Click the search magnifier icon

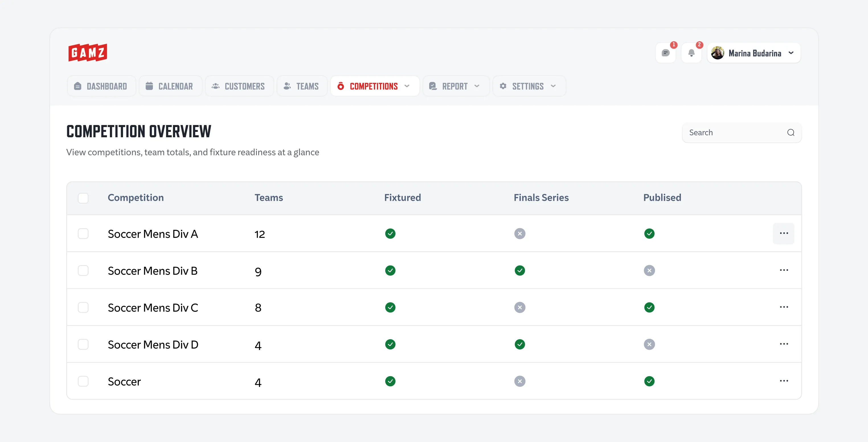coord(791,132)
